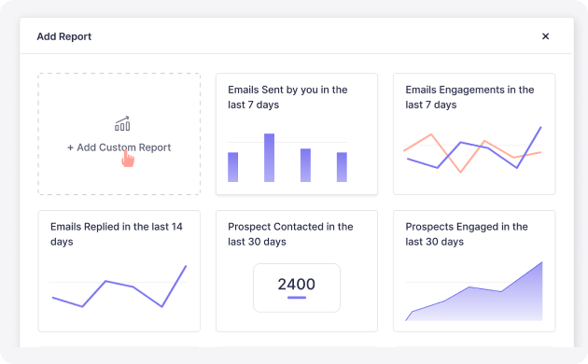Select the 'Prospects Engaged in the last 30 days' card
This screenshot has width=588, height=364.
coord(474,271)
